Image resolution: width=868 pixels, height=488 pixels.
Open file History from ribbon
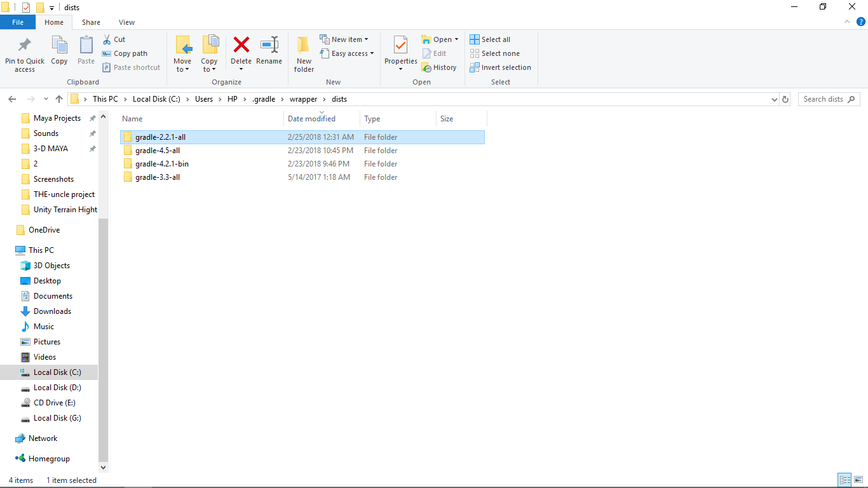439,67
